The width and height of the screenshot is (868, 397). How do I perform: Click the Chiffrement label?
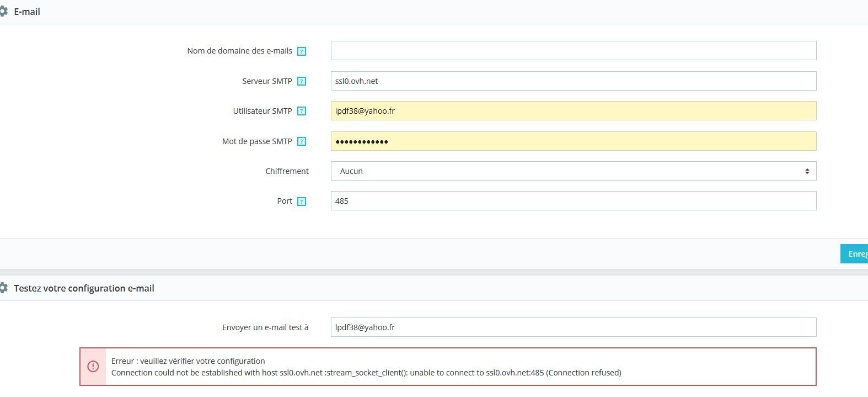point(287,171)
